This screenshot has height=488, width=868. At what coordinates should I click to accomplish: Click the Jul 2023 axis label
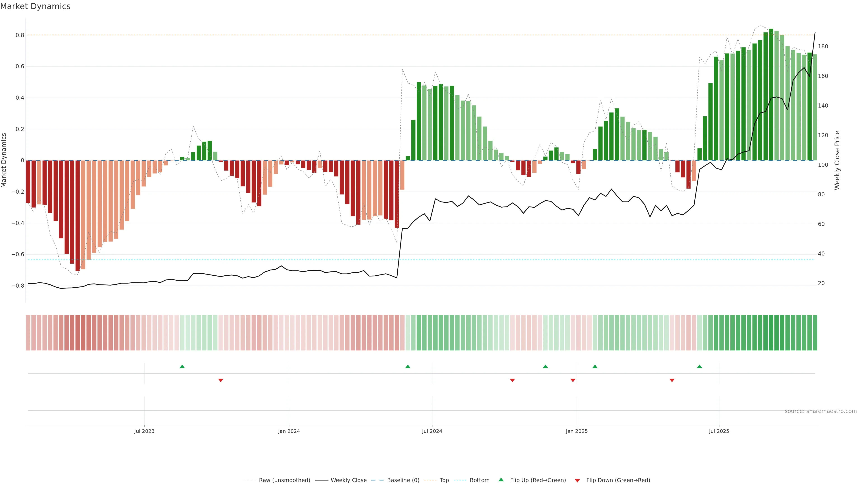pyautogui.click(x=144, y=431)
